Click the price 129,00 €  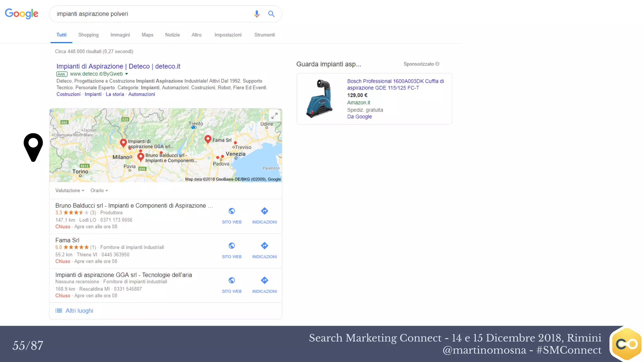(357, 95)
